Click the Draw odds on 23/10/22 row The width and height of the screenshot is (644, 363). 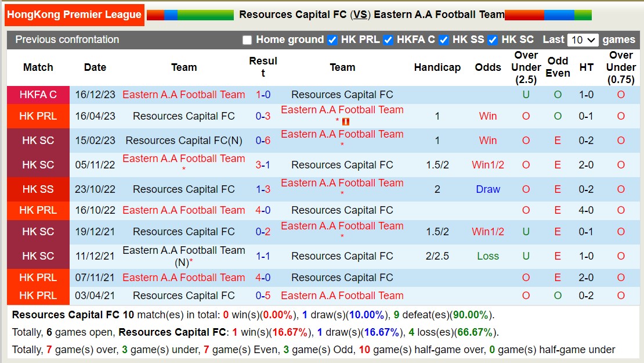click(x=487, y=189)
